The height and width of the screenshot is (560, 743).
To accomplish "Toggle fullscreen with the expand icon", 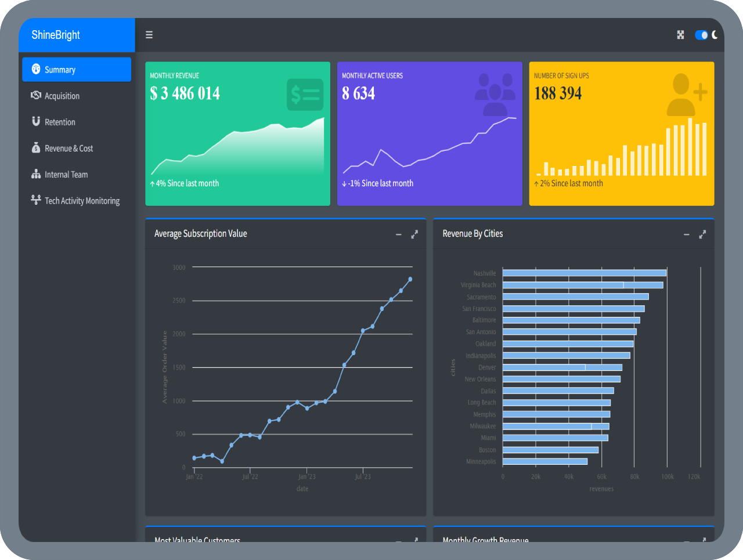I will [x=680, y=35].
